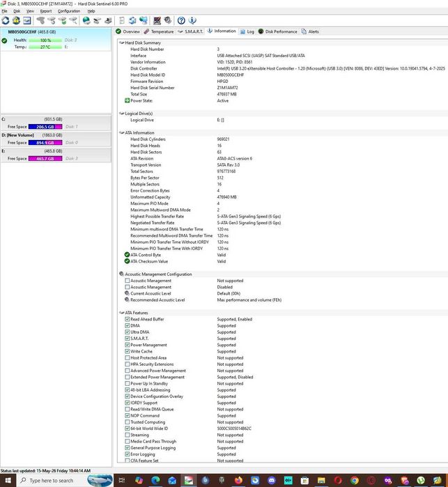This screenshot has width=448, height=487.
Task: Click the Windows Start button
Action: tap(8, 480)
